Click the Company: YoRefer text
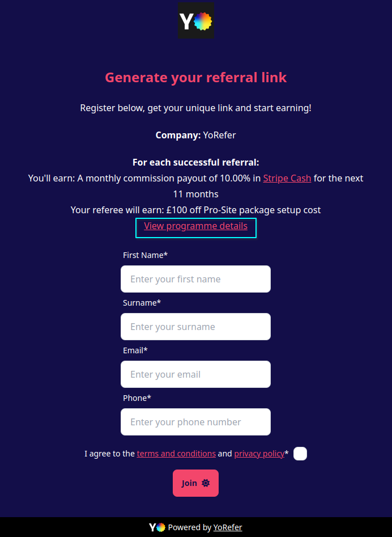392x537 pixels. [195, 135]
